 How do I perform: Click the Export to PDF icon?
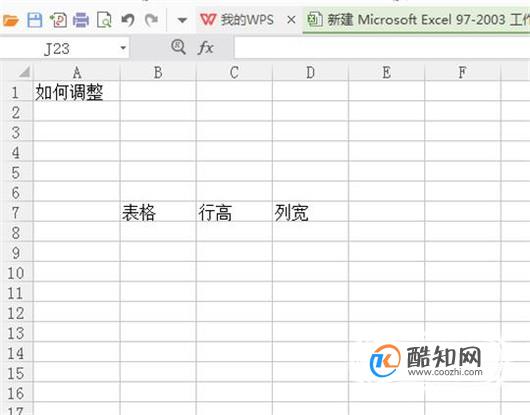coord(58,20)
